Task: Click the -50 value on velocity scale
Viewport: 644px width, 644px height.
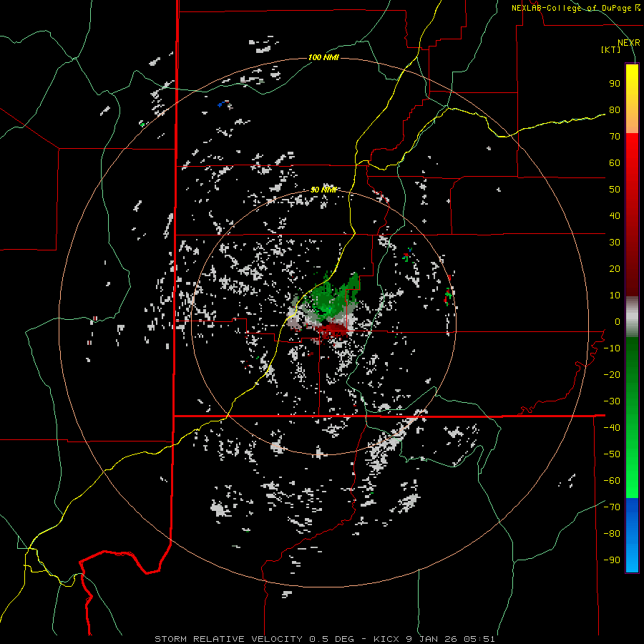Action: point(612,454)
